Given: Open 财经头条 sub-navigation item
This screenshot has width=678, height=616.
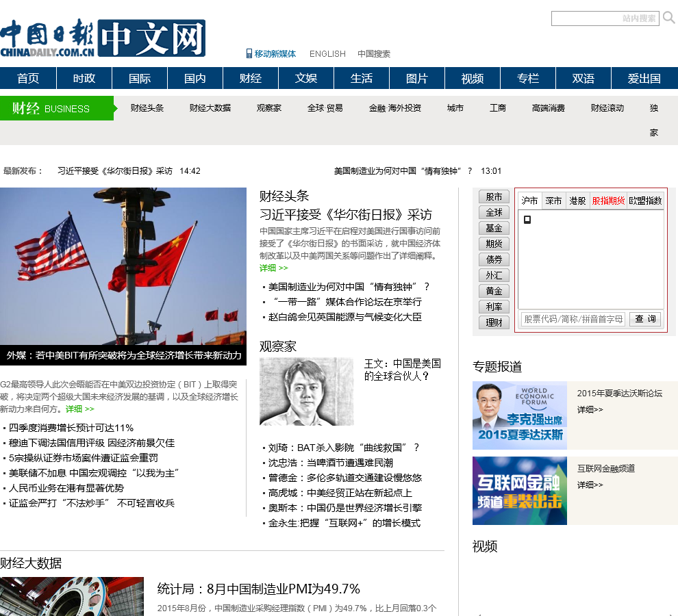Looking at the screenshot, I should [147, 107].
